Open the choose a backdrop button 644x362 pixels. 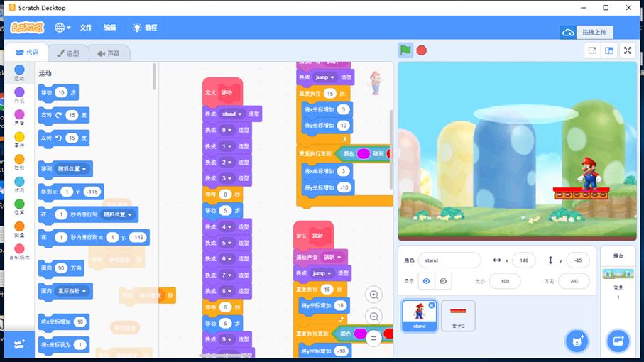pyautogui.click(x=618, y=341)
